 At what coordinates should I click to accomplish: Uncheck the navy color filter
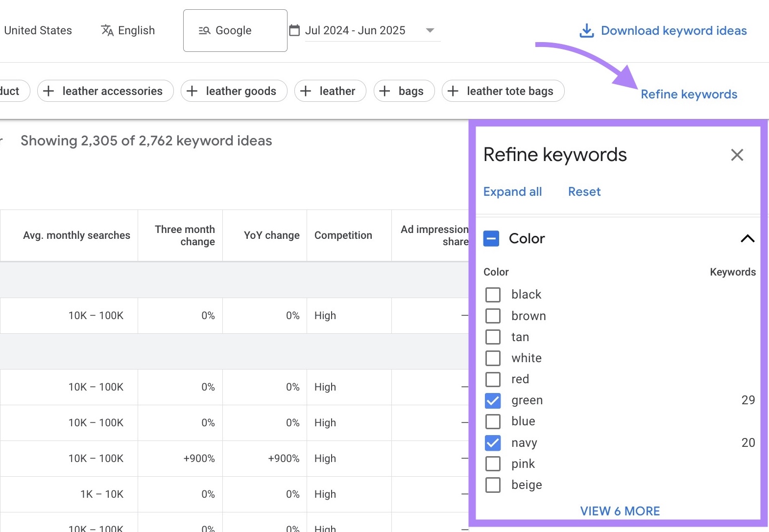[493, 443]
